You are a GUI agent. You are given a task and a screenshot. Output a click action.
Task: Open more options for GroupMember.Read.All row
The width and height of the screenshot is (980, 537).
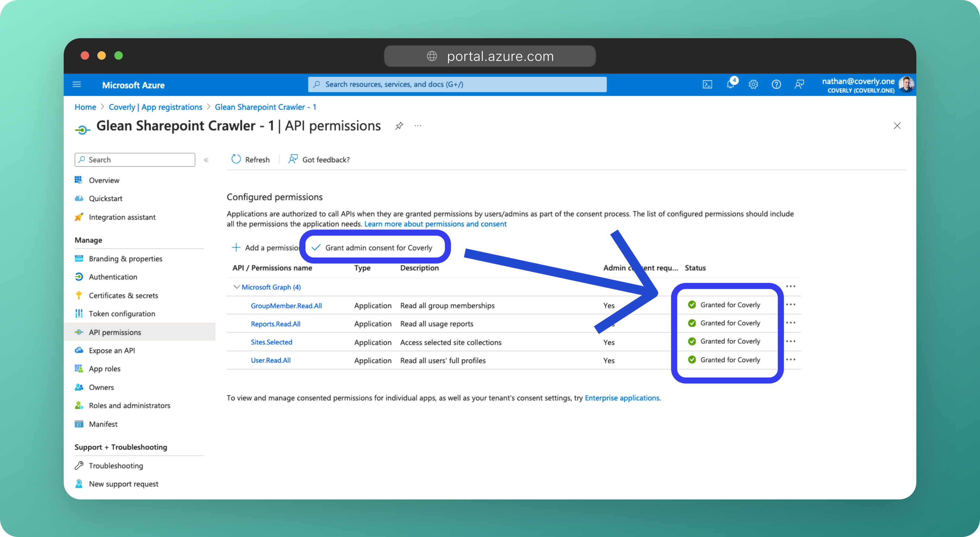[790, 305]
